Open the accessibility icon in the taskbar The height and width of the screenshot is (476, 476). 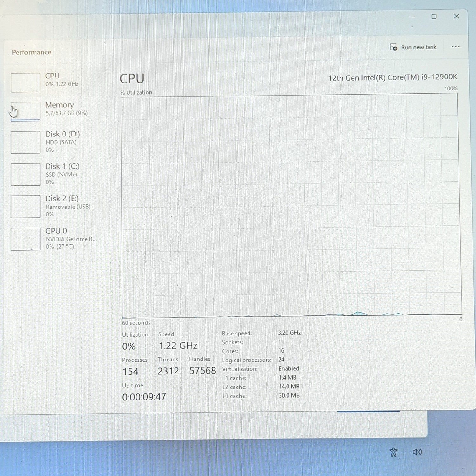pos(393,452)
